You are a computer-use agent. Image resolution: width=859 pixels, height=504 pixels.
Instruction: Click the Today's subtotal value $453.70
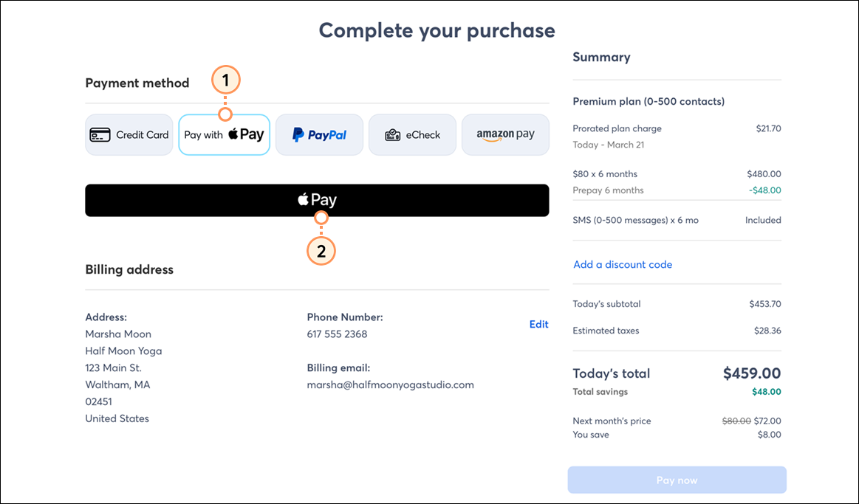click(x=765, y=304)
